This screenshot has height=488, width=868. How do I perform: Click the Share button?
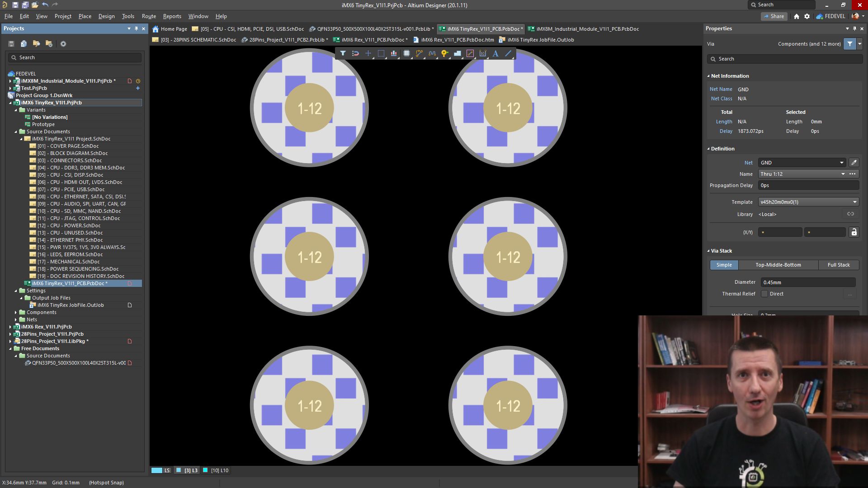coord(774,16)
